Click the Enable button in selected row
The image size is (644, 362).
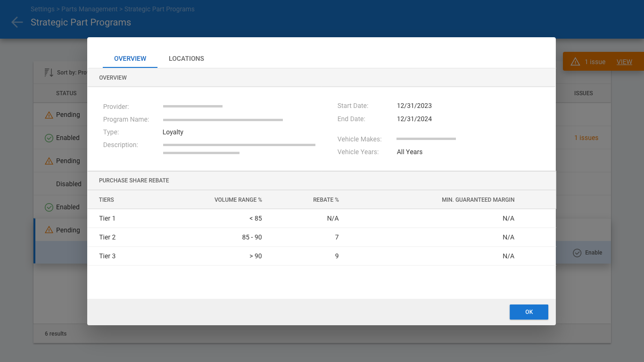coord(587,253)
